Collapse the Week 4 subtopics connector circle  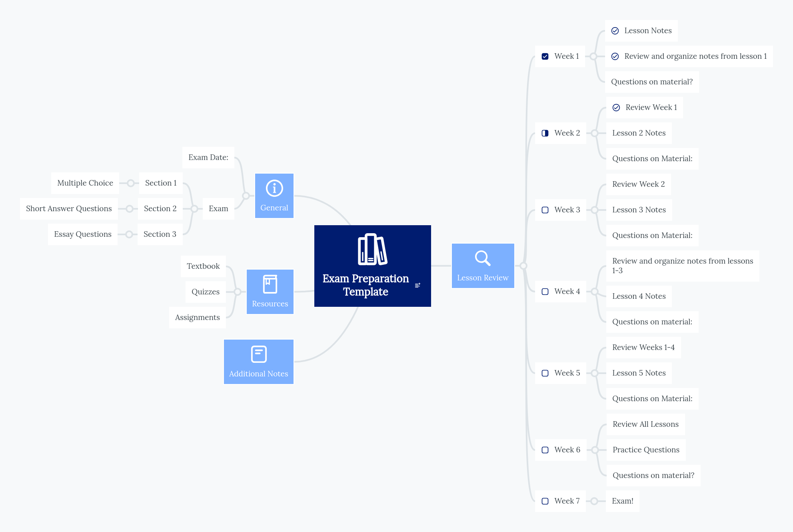(x=595, y=291)
